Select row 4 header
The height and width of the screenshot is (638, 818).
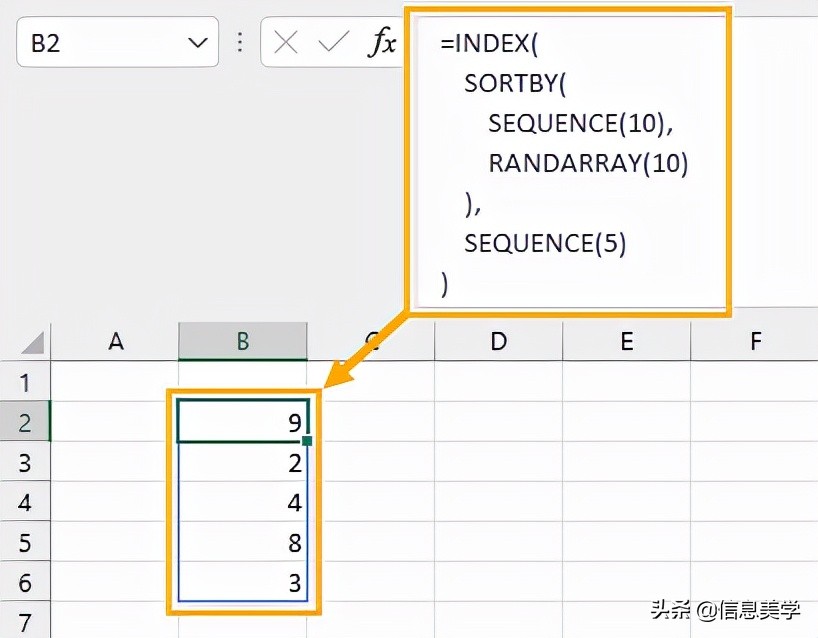[x=25, y=502]
